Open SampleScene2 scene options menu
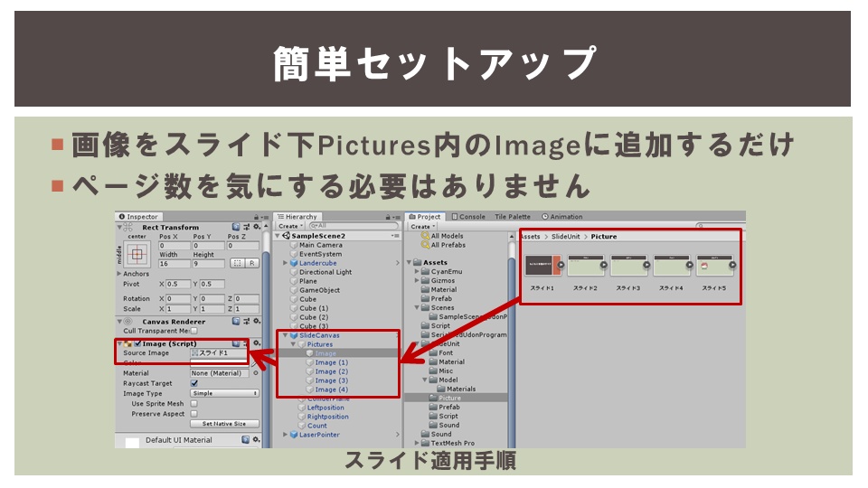Screen dimensions: 868x488 395,236
